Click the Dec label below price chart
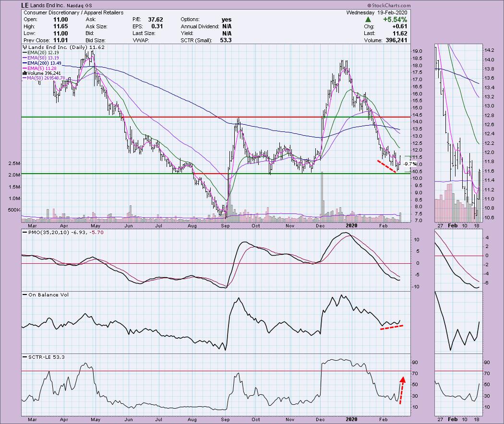Image resolution: width=504 pixels, height=424 pixels. [320, 225]
